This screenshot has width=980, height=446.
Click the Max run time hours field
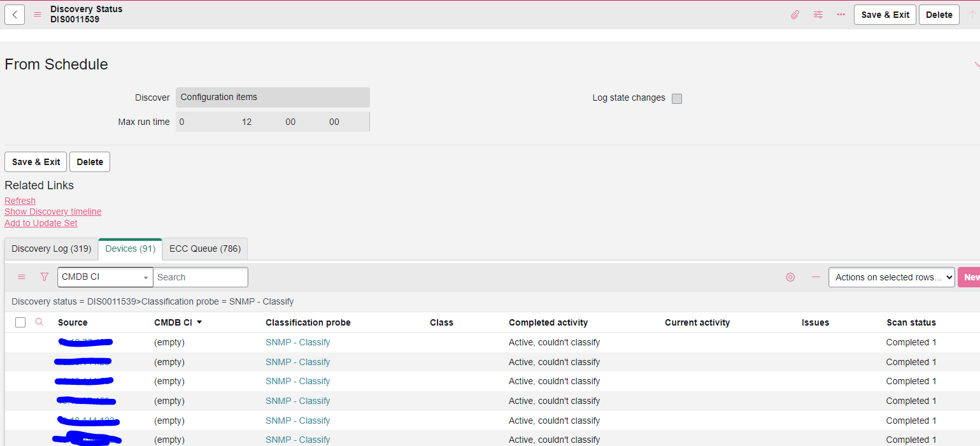pyautogui.click(x=247, y=122)
